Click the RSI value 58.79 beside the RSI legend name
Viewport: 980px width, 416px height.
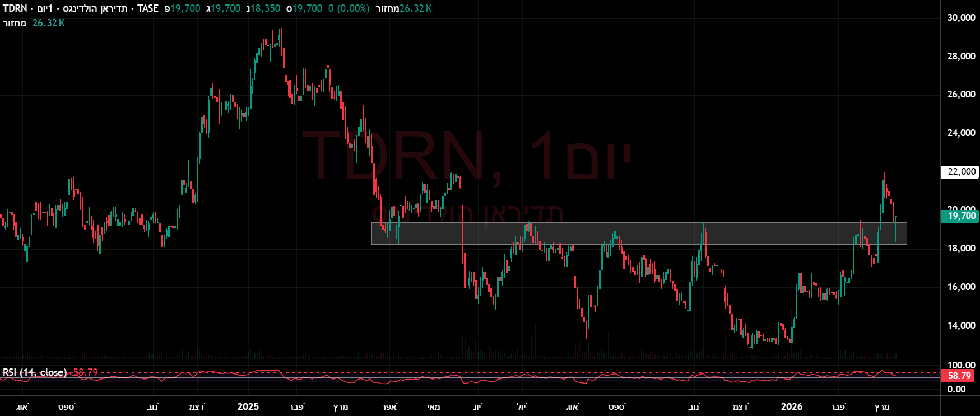(86, 372)
